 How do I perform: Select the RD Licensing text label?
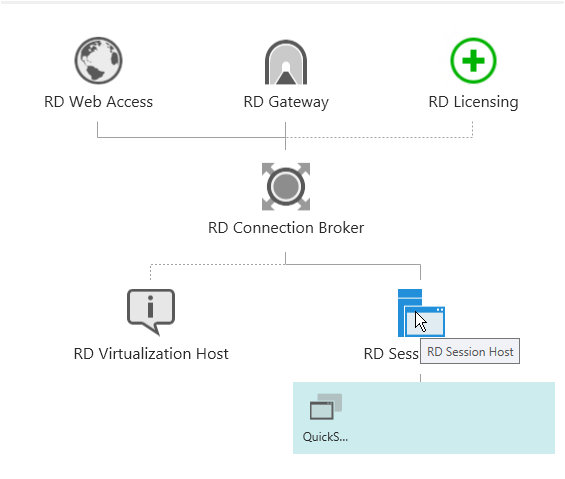click(473, 102)
